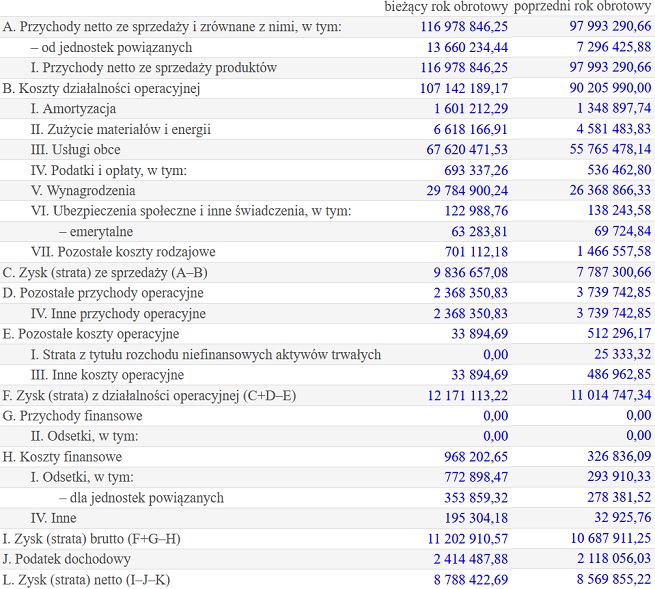Click the 'V. Wynagrodzenia' row label

(x=83, y=190)
